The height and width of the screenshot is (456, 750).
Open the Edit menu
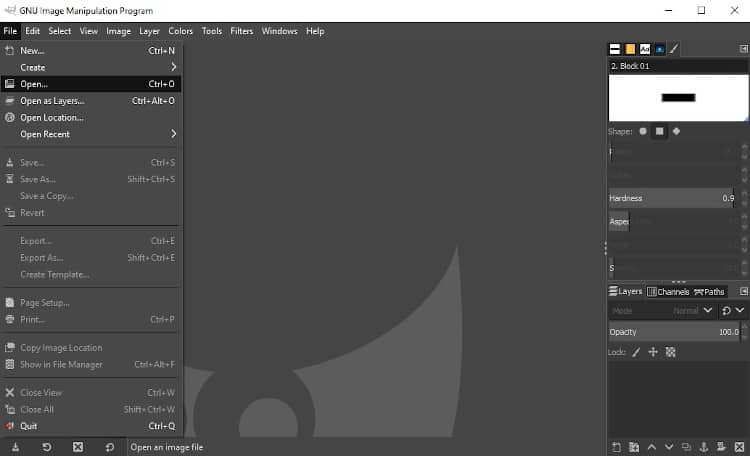pyautogui.click(x=33, y=31)
